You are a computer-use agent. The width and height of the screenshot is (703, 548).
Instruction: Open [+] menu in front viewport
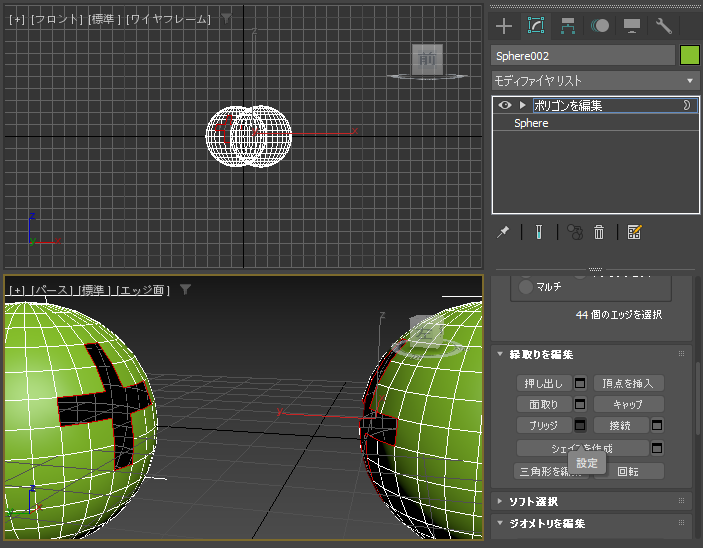point(17,19)
